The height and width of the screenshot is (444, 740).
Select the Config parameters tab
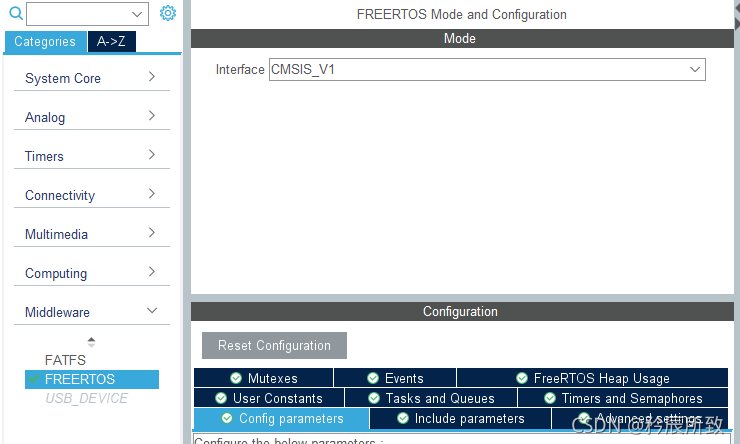point(281,419)
